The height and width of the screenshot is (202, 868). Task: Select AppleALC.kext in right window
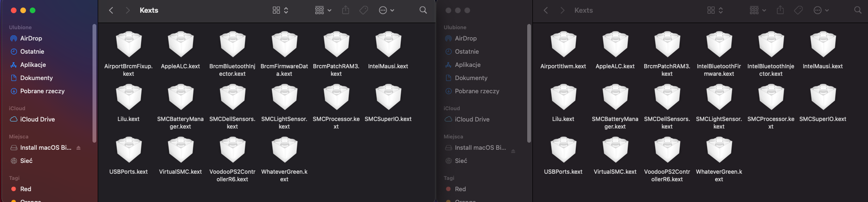(615, 50)
